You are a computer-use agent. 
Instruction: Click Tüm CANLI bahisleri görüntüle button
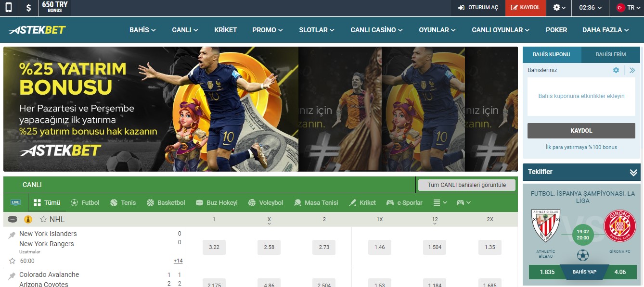tap(467, 185)
